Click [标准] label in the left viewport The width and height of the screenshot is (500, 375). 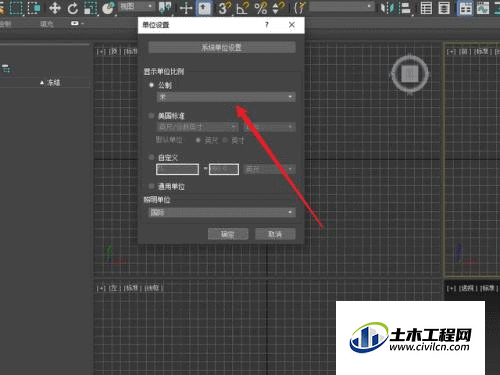coord(132,288)
